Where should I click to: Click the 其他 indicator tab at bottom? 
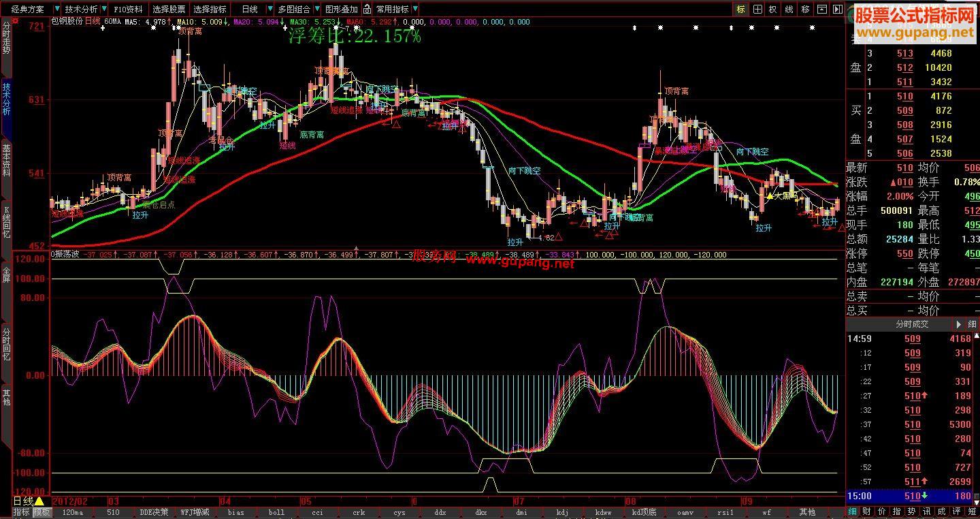coord(807,512)
